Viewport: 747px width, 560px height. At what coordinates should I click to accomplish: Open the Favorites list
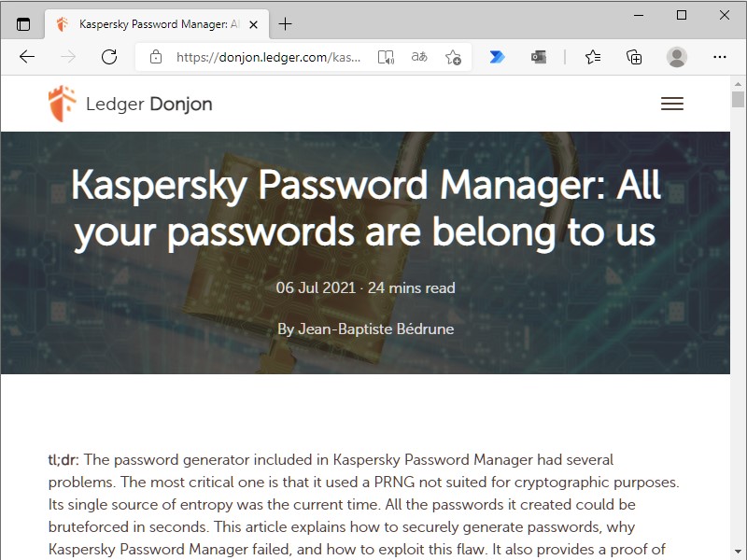[x=593, y=57]
